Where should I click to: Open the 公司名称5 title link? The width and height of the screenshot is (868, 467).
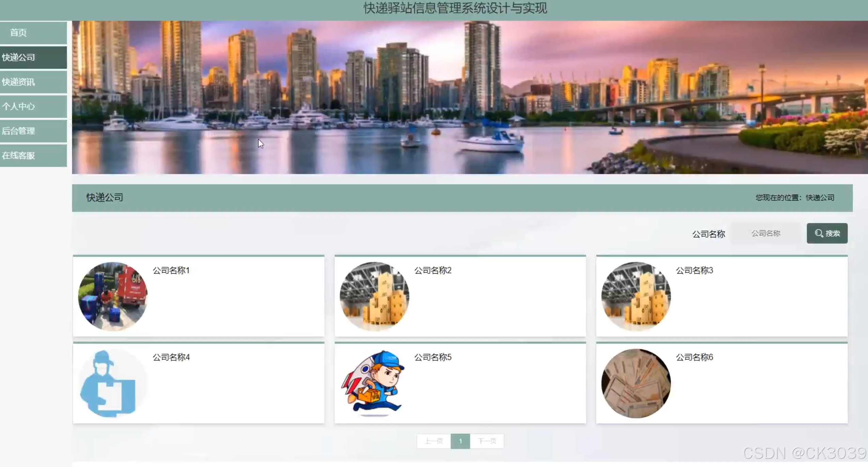tap(433, 357)
